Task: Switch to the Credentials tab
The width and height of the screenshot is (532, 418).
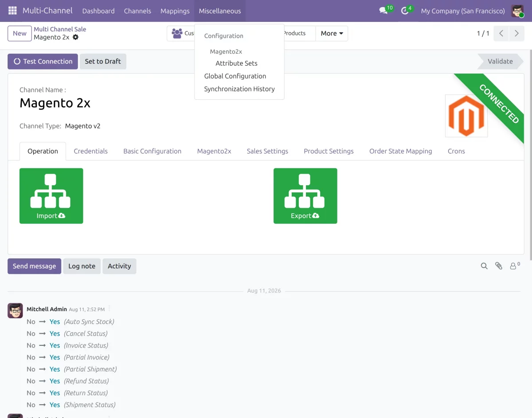Action: point(91,151)
